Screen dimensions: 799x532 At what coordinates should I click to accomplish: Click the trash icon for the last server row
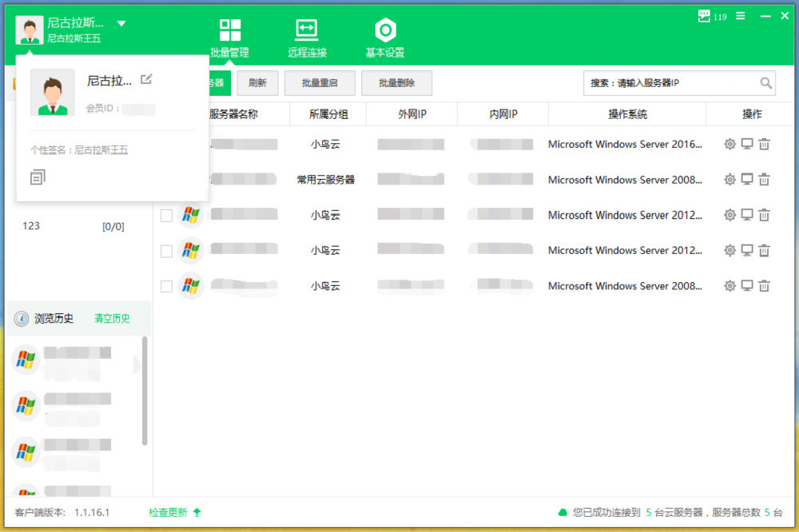click(764, 286)
